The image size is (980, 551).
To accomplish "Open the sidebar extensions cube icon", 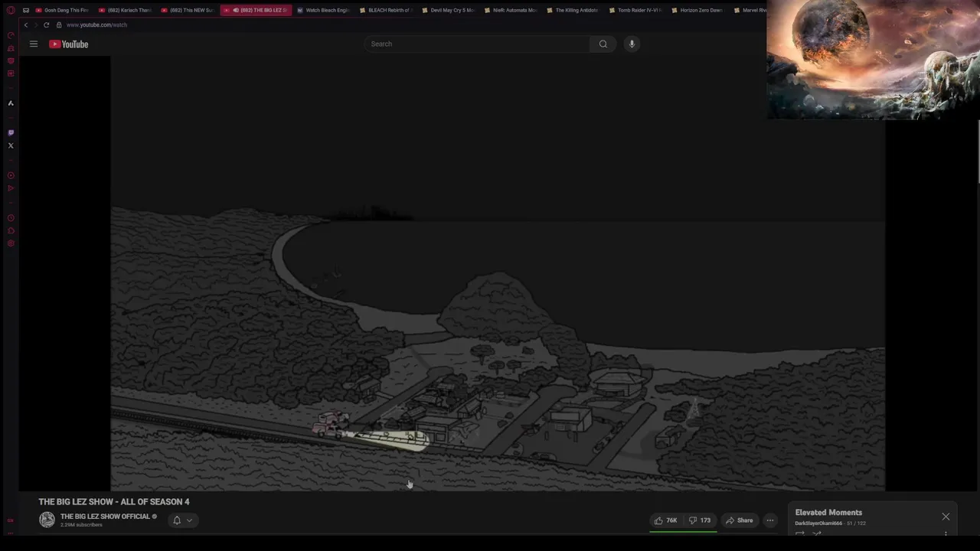I will (11, 230).
